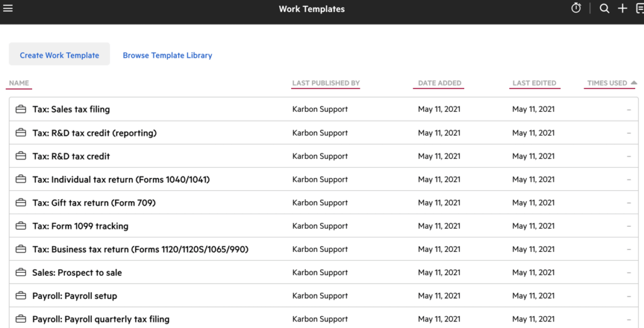Open the hamburger navigation menu
The image size is (644, 328).
[8, 9]
